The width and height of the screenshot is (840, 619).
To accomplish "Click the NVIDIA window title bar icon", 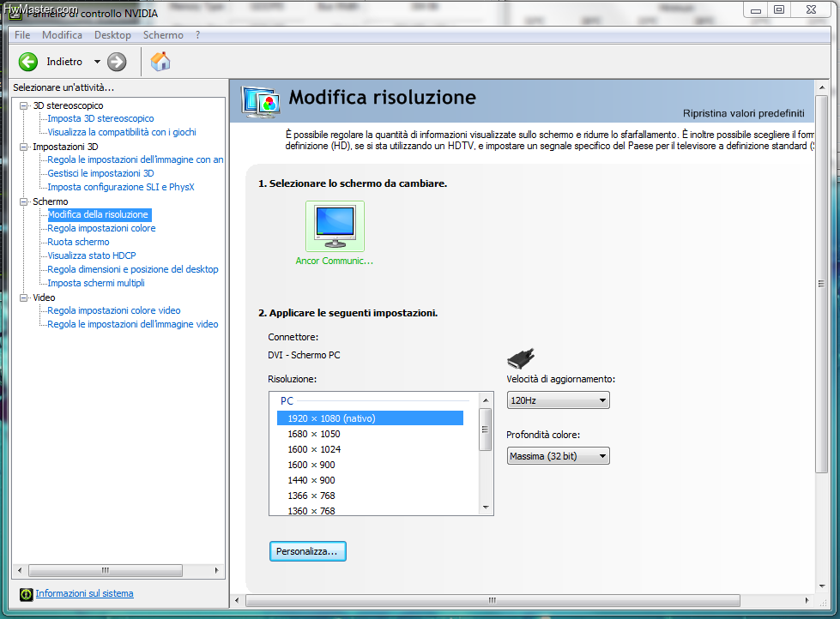I will point(15,14).
